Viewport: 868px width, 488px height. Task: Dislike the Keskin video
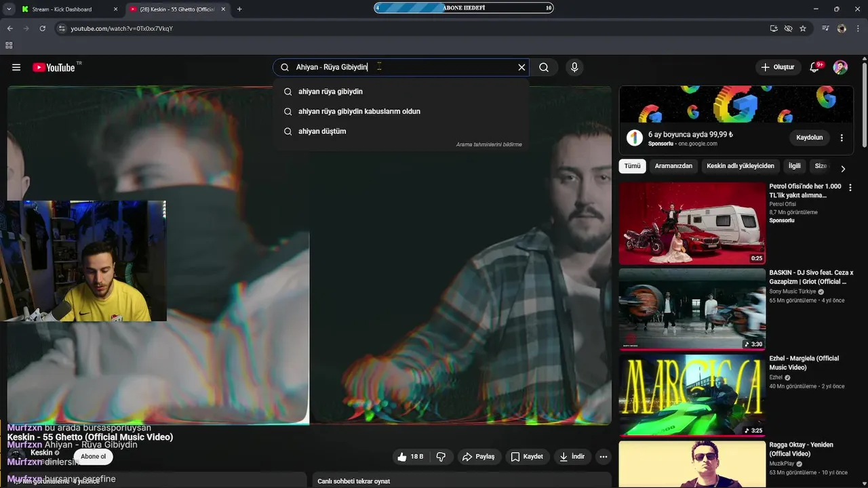pos(441,457)
